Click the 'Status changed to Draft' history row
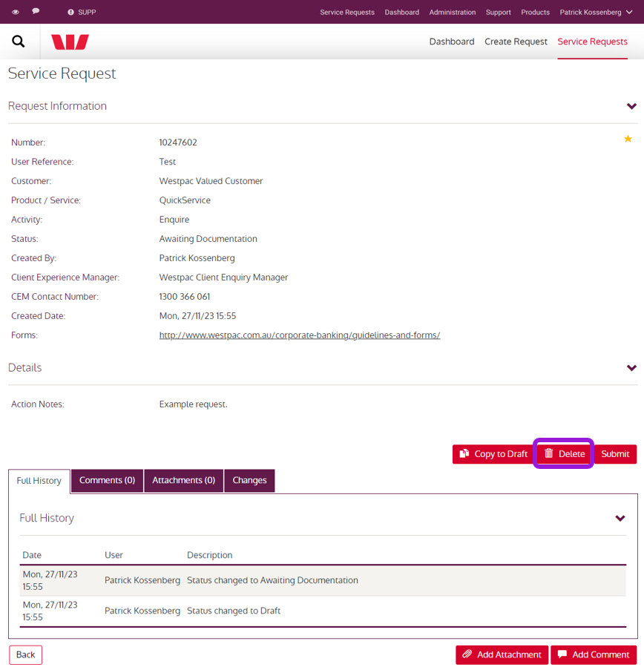644x670 pixels. 323,611
